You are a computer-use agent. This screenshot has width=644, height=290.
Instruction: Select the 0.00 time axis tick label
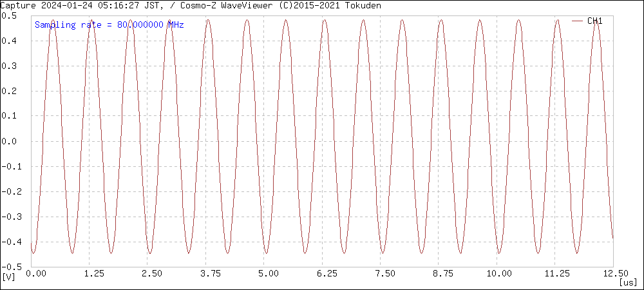pyautogui.click(x=36, y=274)
